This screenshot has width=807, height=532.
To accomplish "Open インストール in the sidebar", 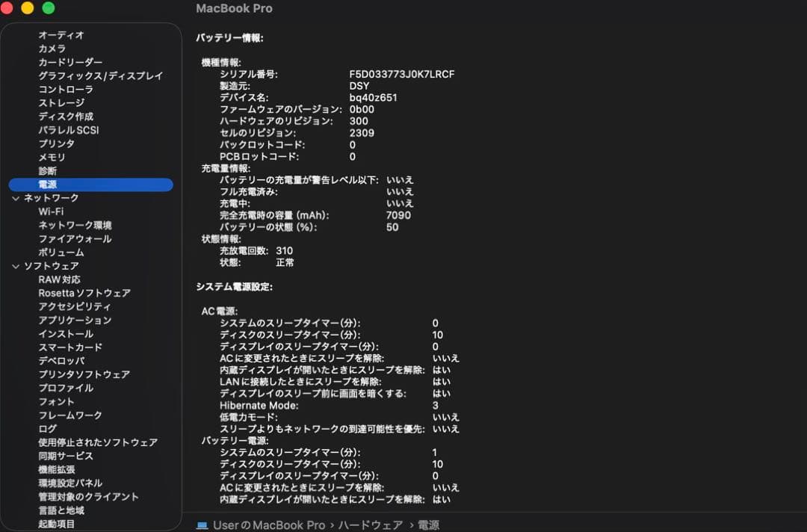I will tap(66, 334).
